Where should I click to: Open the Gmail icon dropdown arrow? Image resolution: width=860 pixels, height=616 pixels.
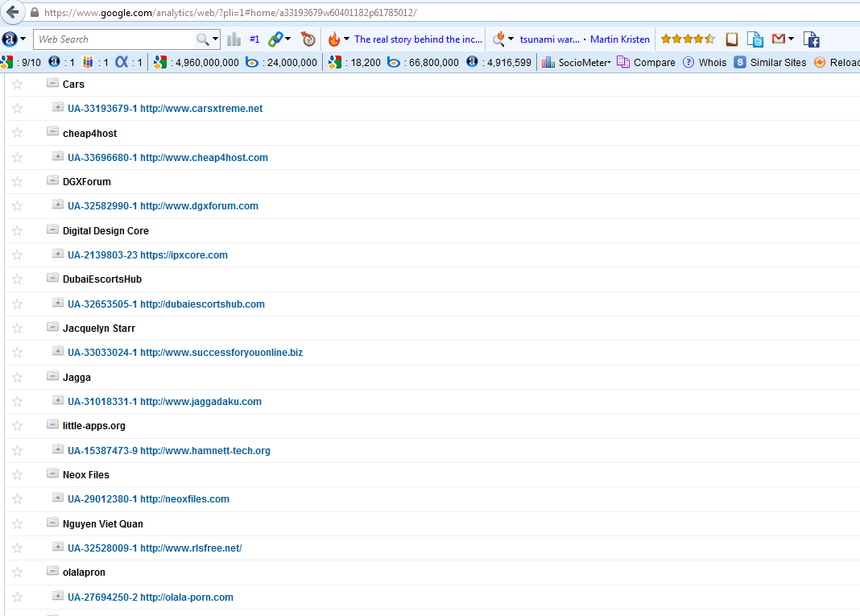[791, 39]
